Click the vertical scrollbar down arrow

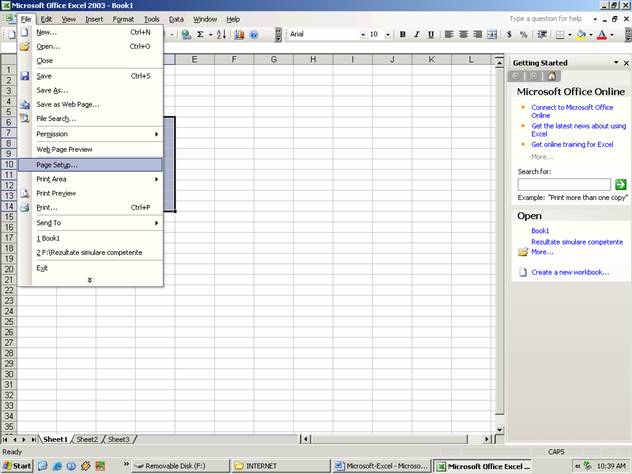click(499, 430)
